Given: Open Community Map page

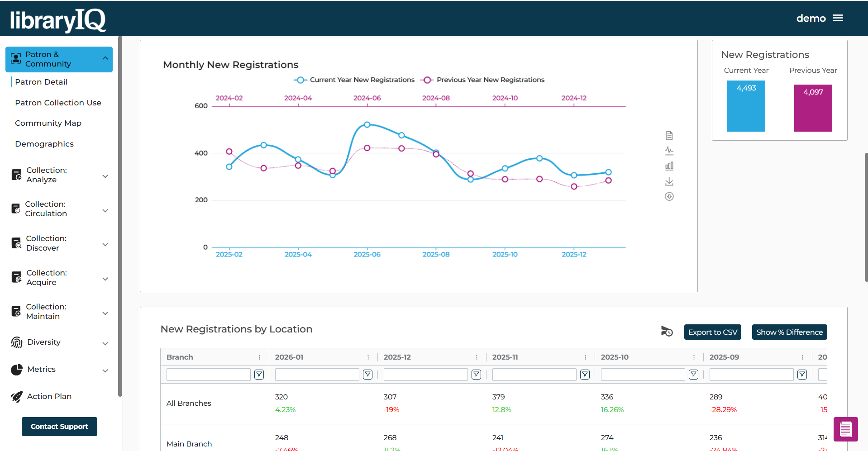Looking at the screenshot, I should tap(48, 123).
